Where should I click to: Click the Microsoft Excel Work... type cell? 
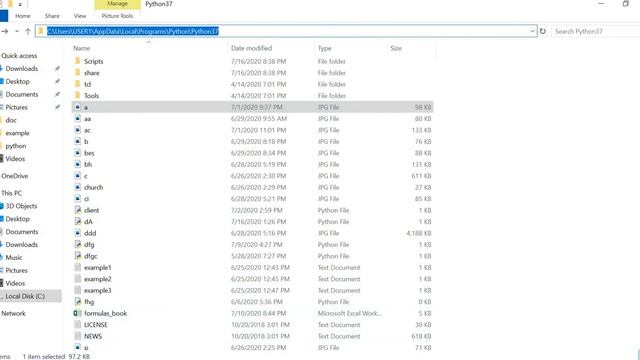(x=349, y=313)
